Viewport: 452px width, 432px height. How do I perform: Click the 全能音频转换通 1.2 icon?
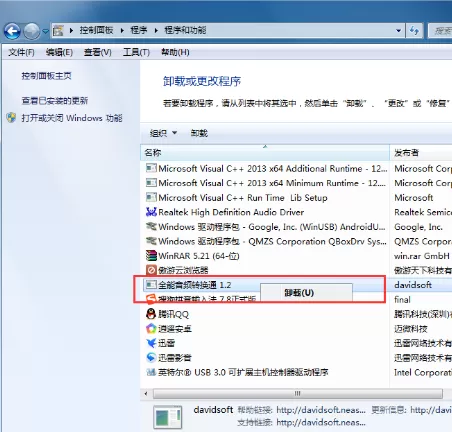pos(151,284)
